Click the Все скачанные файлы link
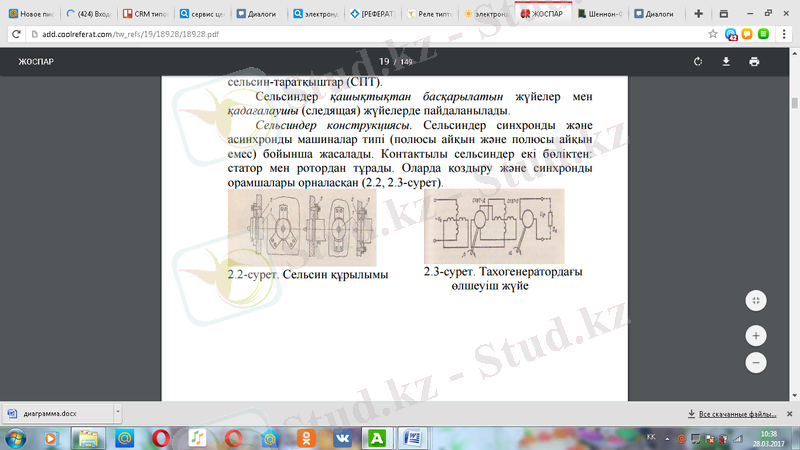Image resolution: width=800 pixels, height=450 pixels. point(735,412)
